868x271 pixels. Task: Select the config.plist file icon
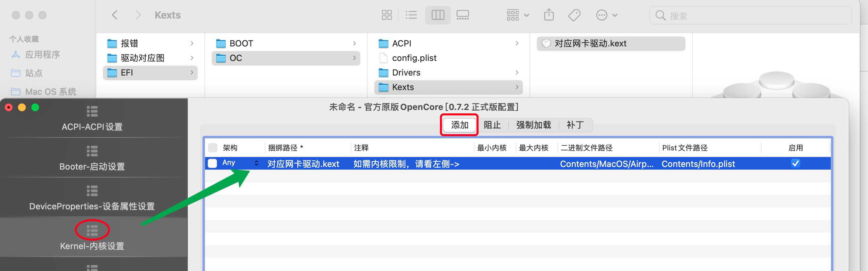pos(384,58)
